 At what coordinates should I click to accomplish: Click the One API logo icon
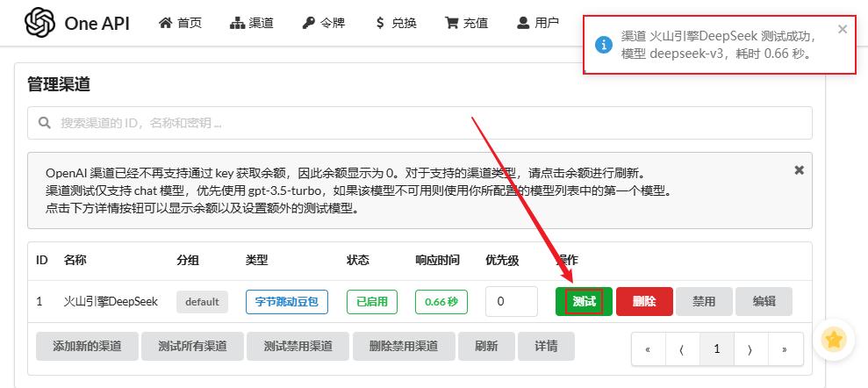(x=39, y=24)
